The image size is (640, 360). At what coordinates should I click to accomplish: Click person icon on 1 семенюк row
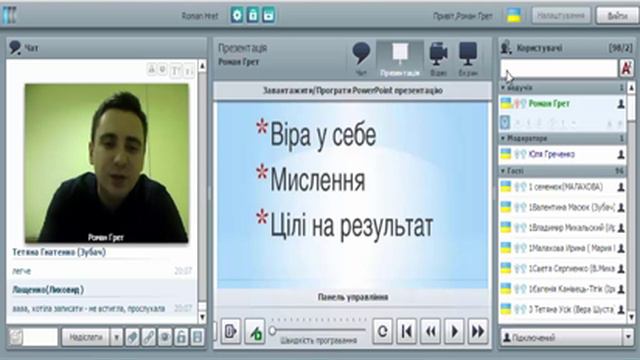tap(621, 187)
